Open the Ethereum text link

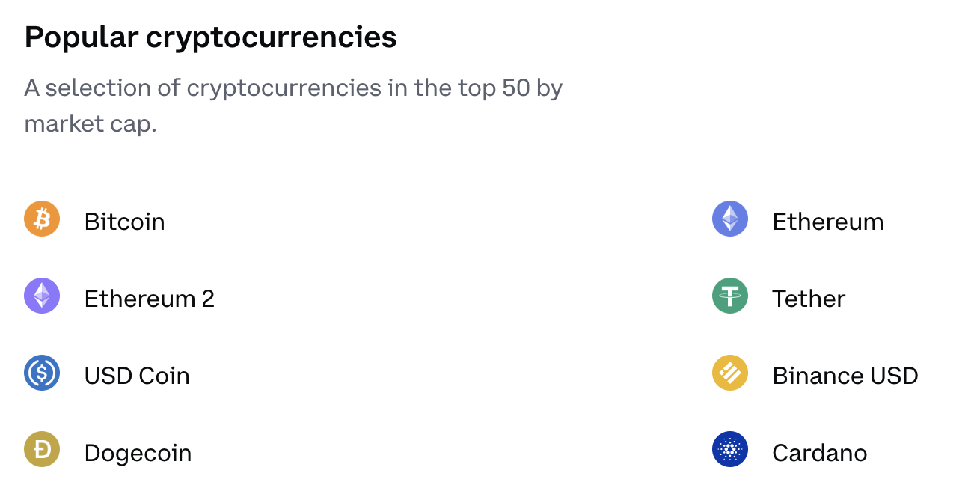pos(827,222)
